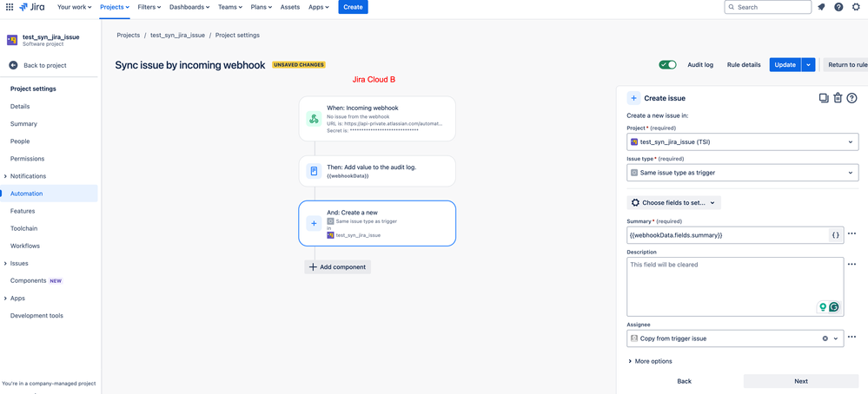Open the Projects dropdown menu
This screenshot has width=868, height=394.
pyautogui.click(x=116, y=7)
